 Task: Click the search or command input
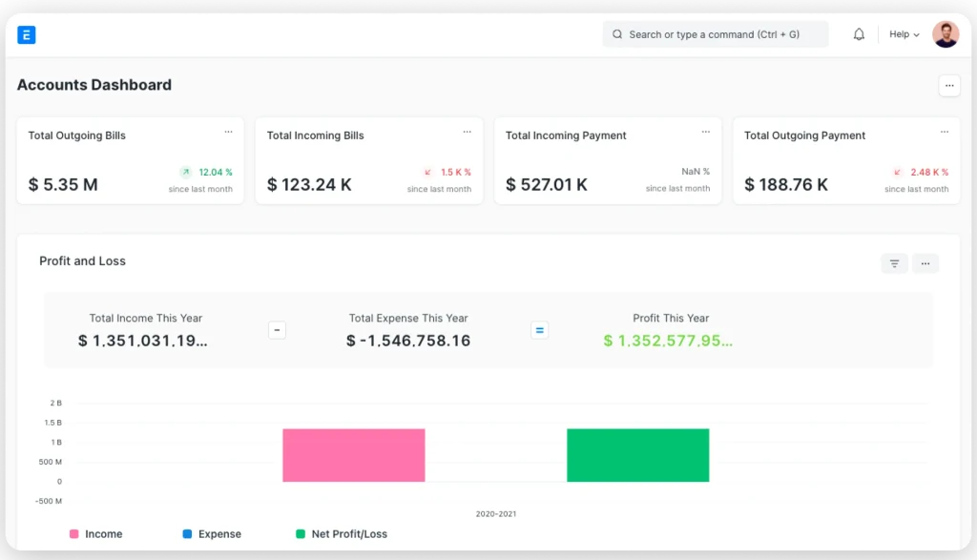716,34
